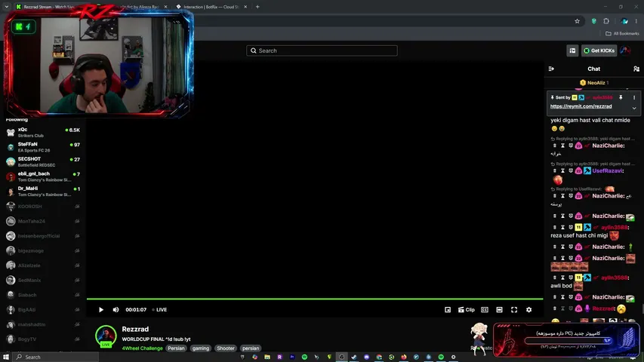Open a new browser tab
644x362 pixels.
257,7
